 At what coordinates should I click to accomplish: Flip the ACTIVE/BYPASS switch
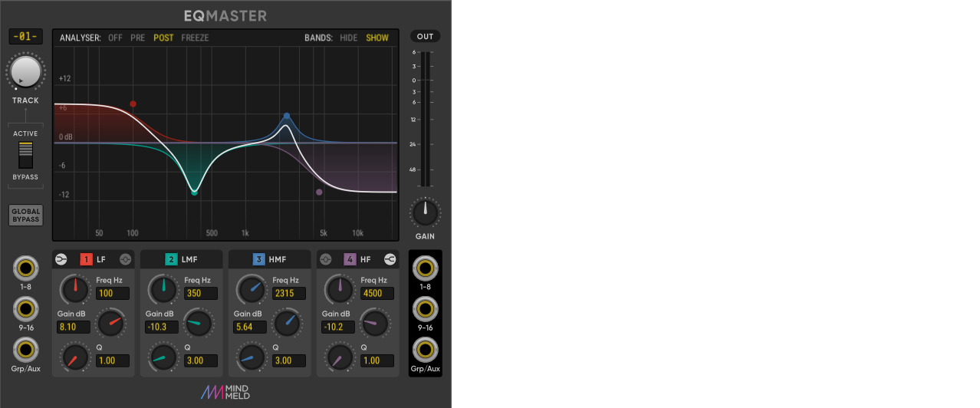coord(26,155)
